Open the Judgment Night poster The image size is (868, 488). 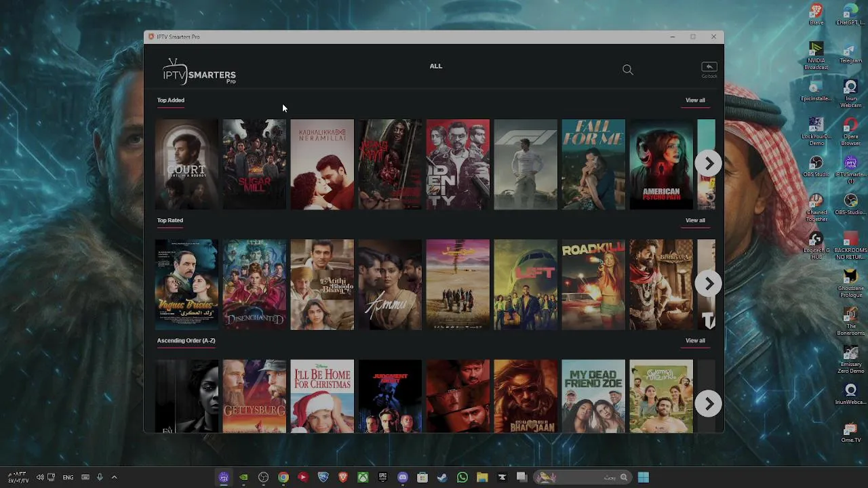tap(390, 396)
